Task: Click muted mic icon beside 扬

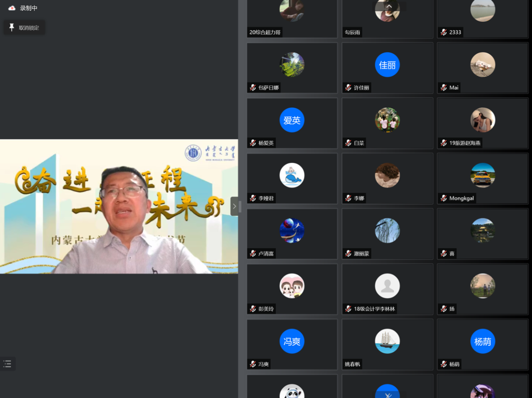Action: coord(443,309)
